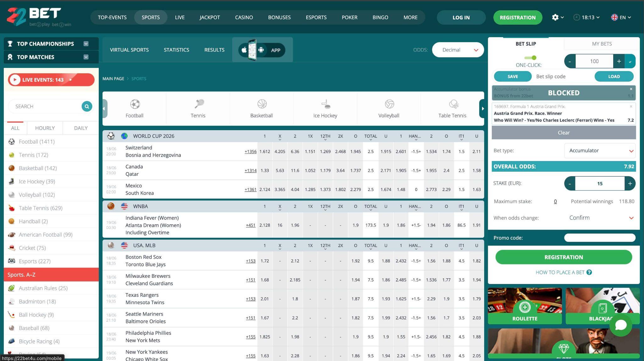Decrease the stake with minus button

570,183
